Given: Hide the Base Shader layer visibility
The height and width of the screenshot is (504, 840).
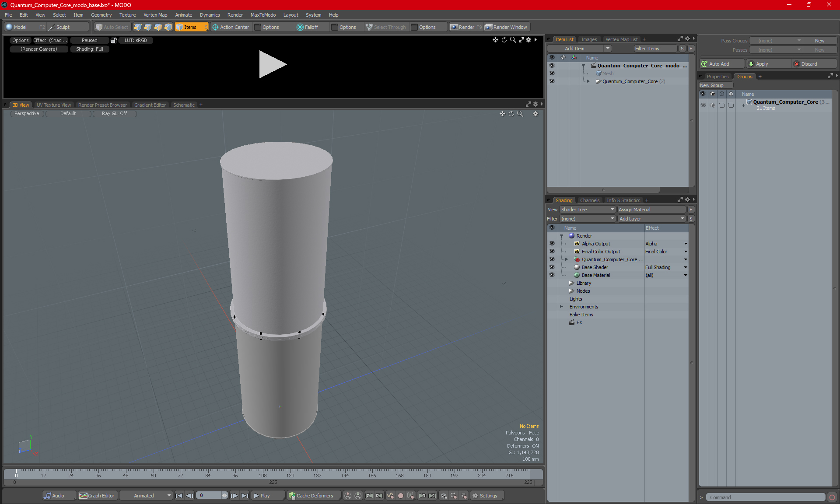Looking at the screenshot, I should click(552, 267).
